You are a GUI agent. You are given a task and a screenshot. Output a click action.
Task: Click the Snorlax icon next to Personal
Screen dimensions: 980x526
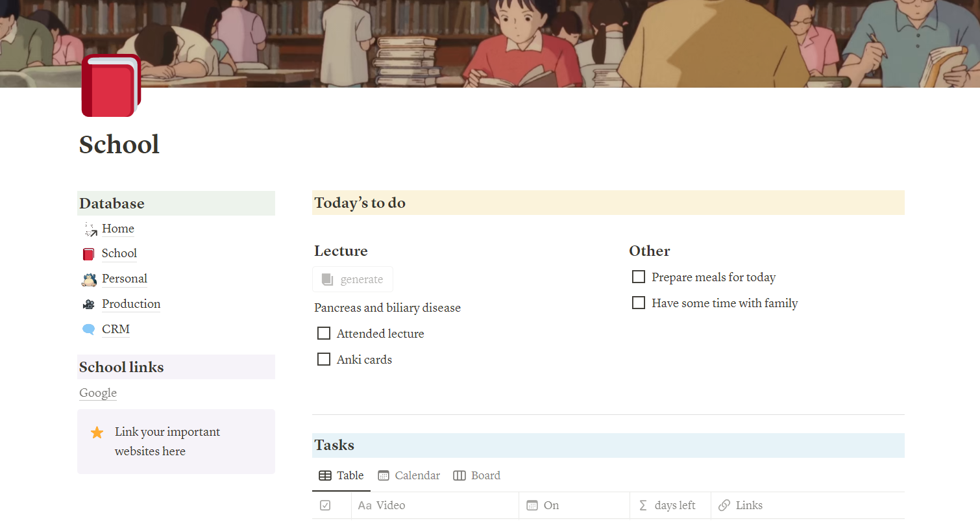click(x=88, y=279)
